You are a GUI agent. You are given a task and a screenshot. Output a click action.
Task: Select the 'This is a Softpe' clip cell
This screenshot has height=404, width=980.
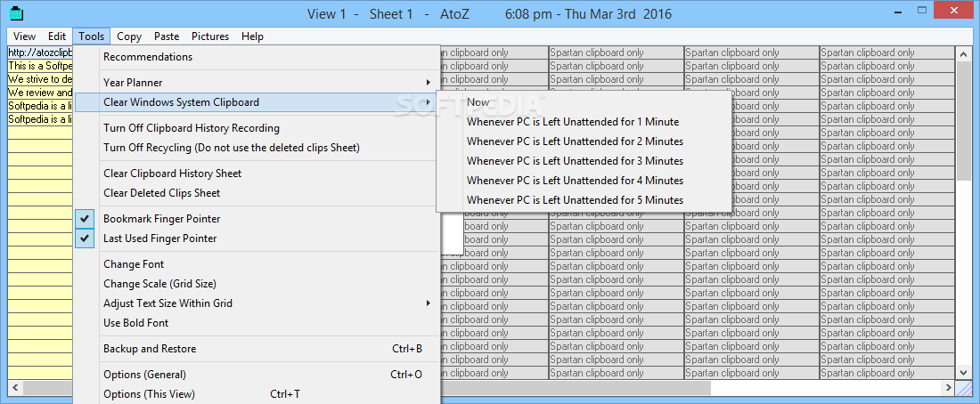(40, 66)
